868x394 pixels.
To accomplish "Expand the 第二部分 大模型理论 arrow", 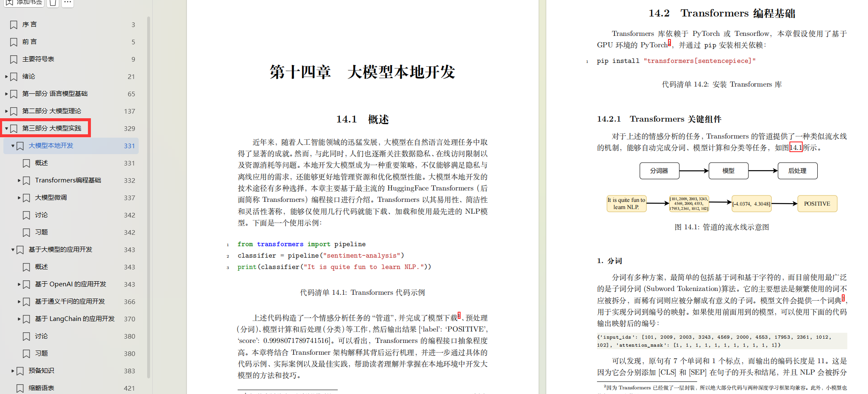I will tap(6, 111).
